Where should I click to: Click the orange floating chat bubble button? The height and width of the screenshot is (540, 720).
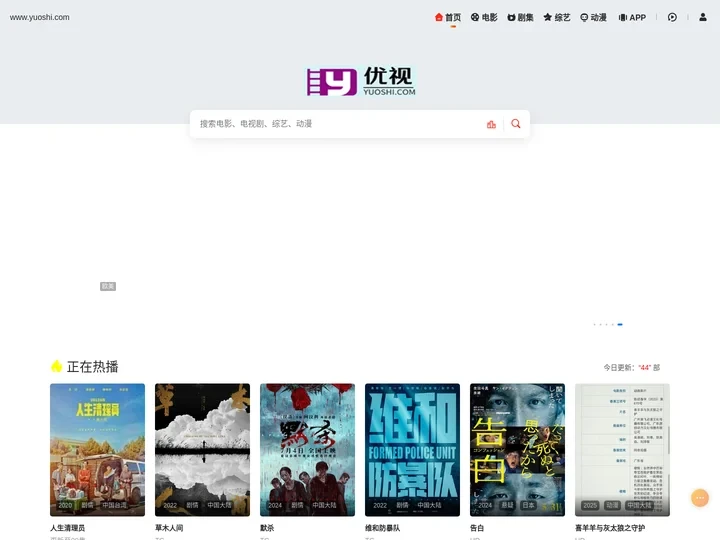click(700, 498)
